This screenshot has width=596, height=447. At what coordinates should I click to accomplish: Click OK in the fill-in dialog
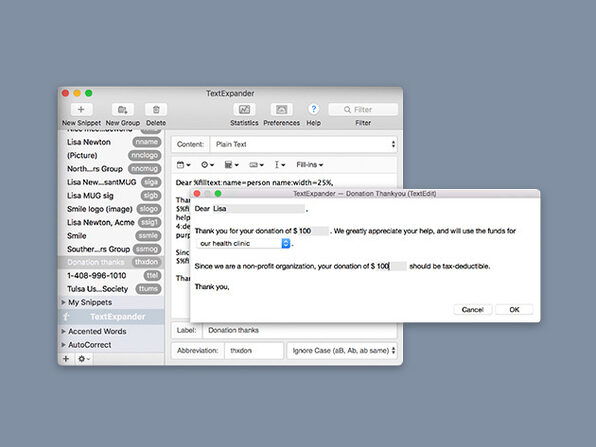(514, 309)
